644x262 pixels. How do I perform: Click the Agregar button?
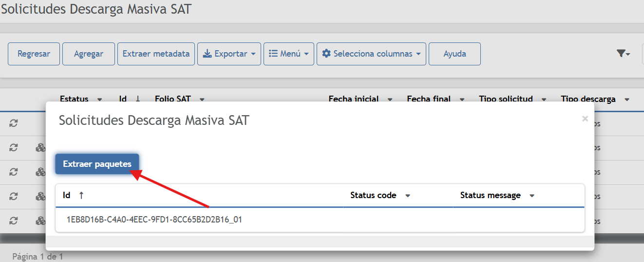point(89,54)
